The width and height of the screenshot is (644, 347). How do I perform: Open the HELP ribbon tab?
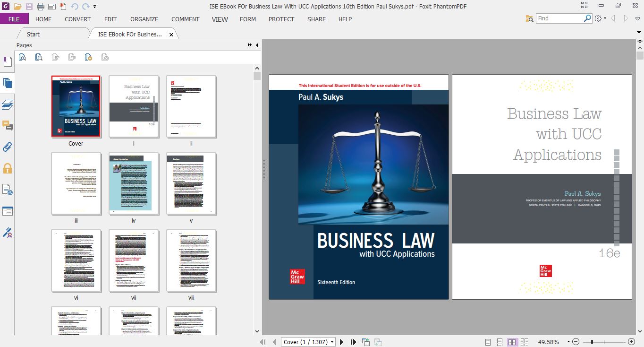(x=345, y=19)
